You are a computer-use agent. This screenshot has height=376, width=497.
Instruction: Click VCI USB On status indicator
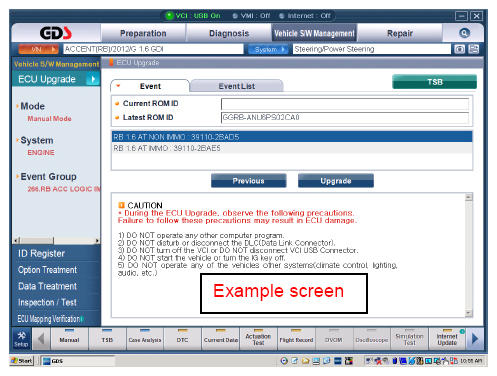click(x=193, y=16)
